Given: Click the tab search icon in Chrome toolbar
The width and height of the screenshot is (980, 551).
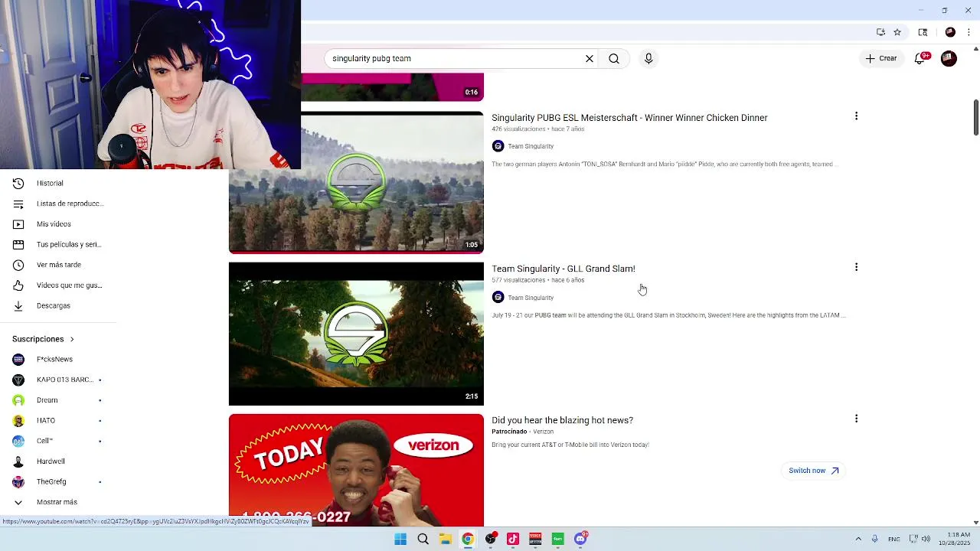Looking at the screenshot, I should pos(923,32).
